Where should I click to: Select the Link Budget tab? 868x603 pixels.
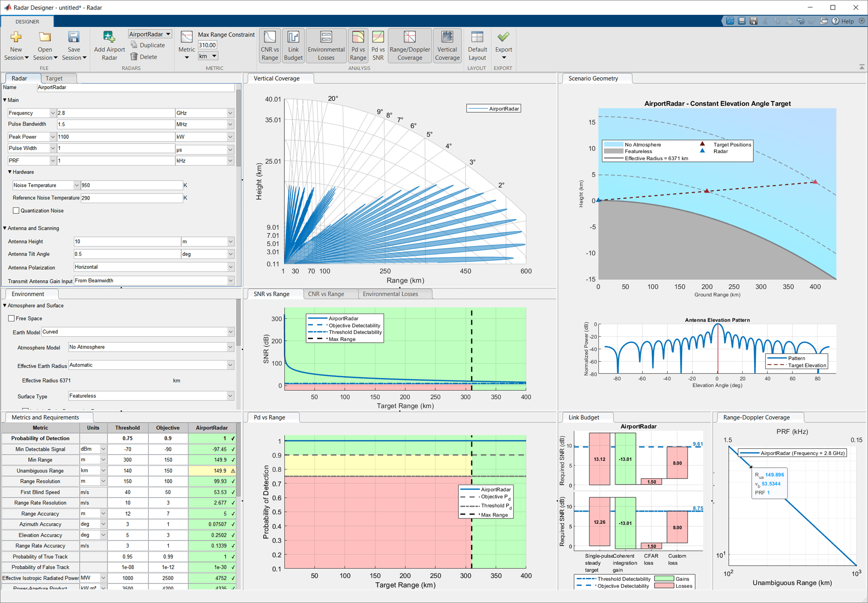click(584, 417)
